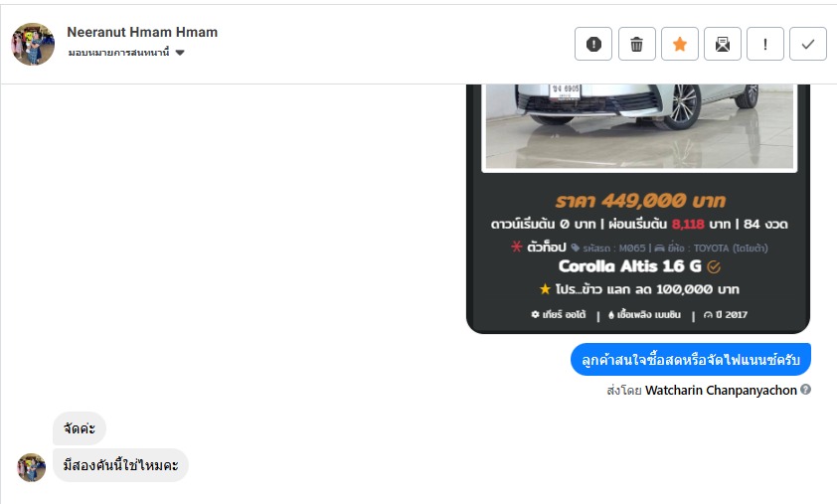Expand the arrow beside มอบหมายการสนทนานี้
837x504 pixels.
180,53
